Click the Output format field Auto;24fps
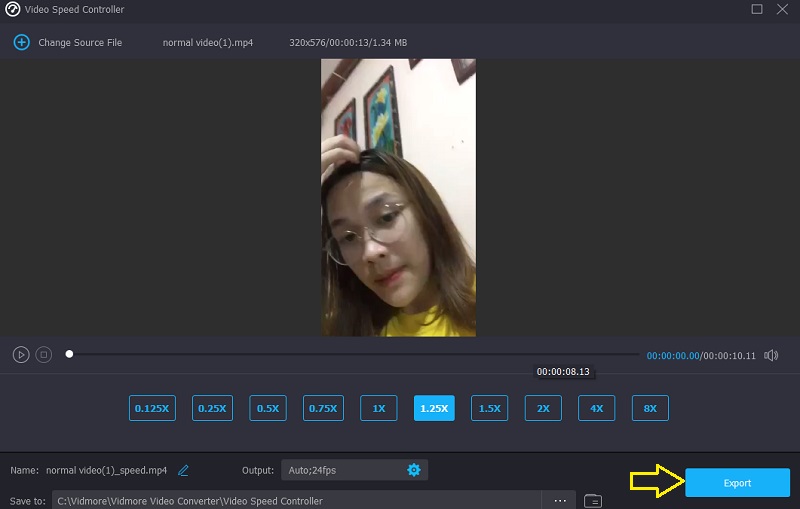The height and width of the screenshot is (509, 800). click(x=342, y=470)
